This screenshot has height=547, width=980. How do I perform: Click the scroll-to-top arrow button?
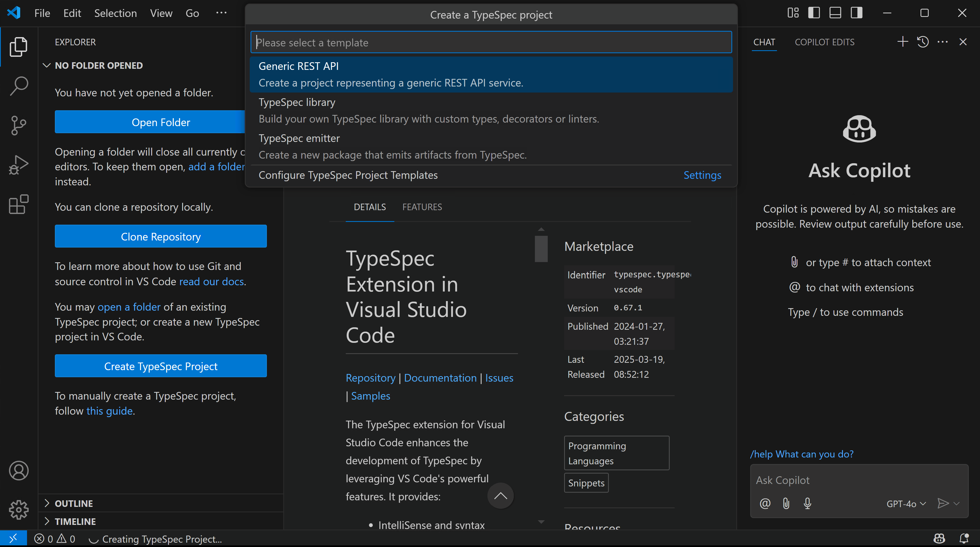click(x=500, y=496)
